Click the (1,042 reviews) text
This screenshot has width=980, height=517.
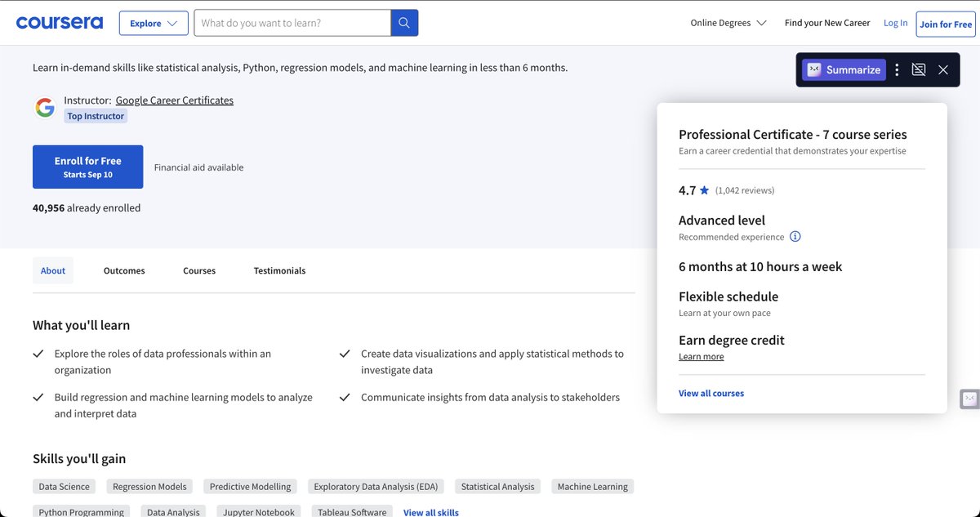point(745,190)
